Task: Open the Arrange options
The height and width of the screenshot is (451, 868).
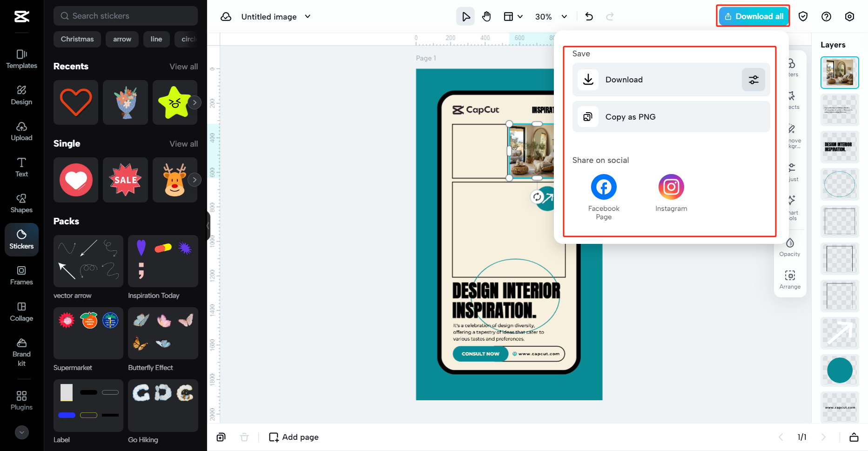Action: tap(790, 279)
